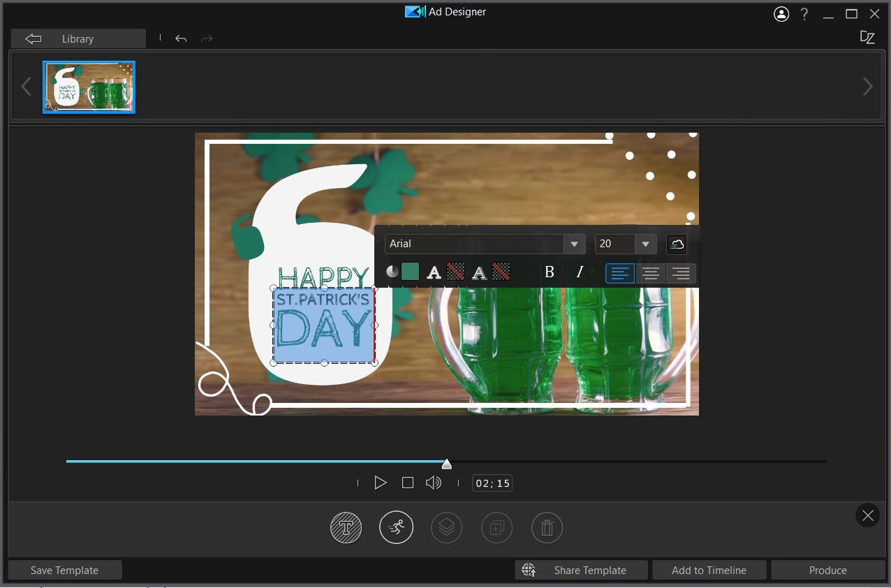Viewport: 891px width, 588px height.
Task: Click the text editing tool icon
Action: pyautogui.click(x=346, y=528)
